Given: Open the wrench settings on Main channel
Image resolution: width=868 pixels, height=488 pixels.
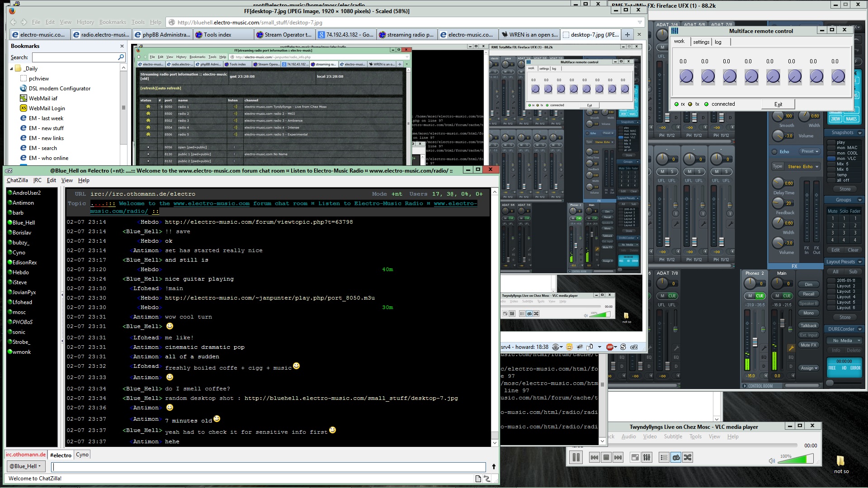Looking at the screenshot, I should 791,348.
